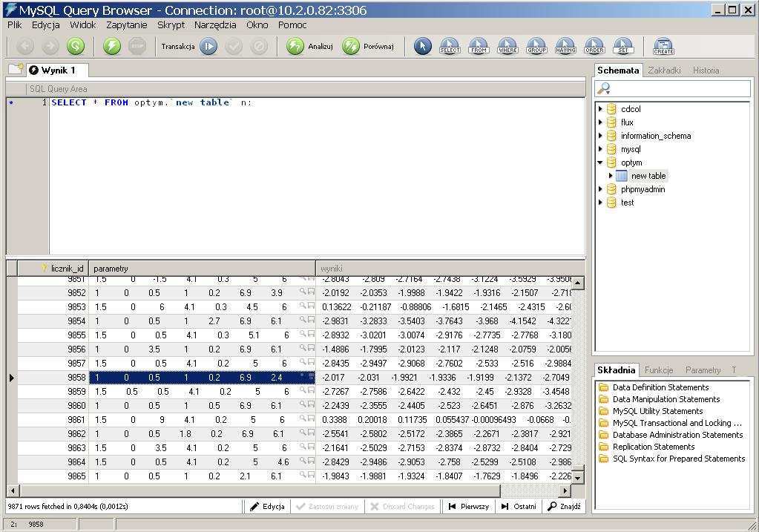Choose the WHERE query tool

507,47
